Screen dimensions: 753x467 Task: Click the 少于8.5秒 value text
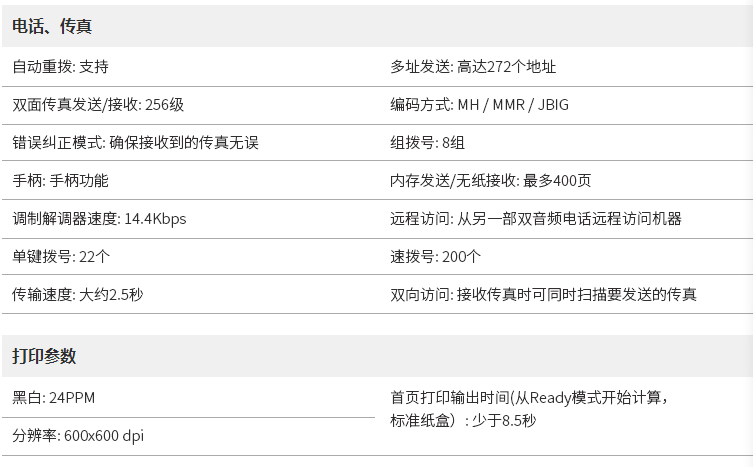pos(504,421)
